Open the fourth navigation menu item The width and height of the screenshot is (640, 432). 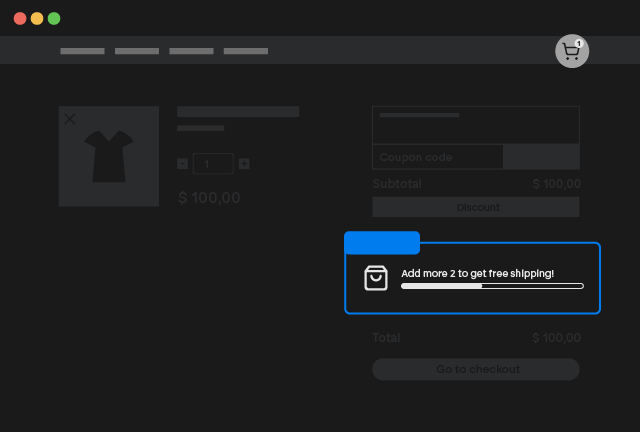pyautogui.click(x=246, y=51)
